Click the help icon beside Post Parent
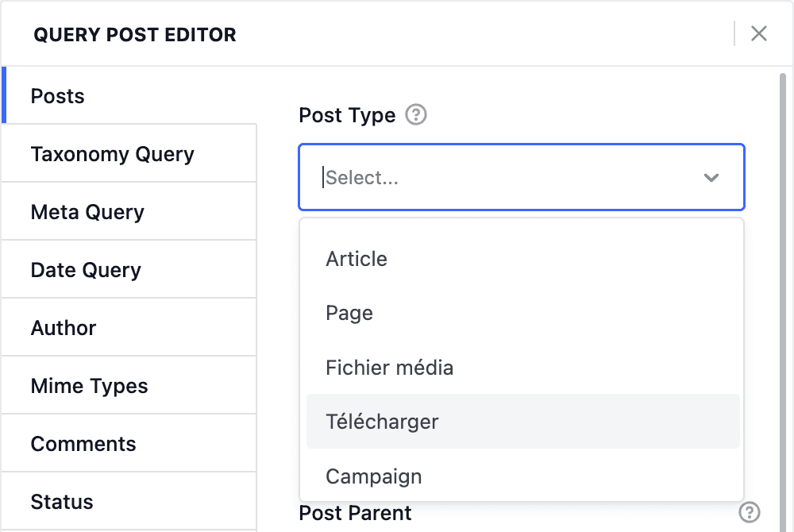794x532 pixels. pos(749,512)
